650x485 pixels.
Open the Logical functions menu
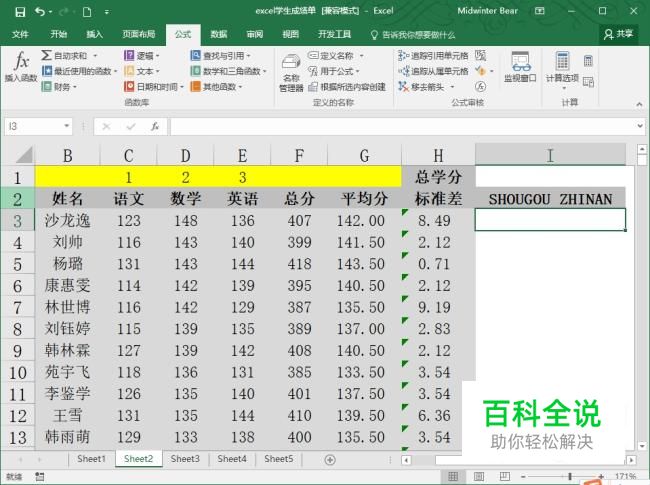pos(142,56)
